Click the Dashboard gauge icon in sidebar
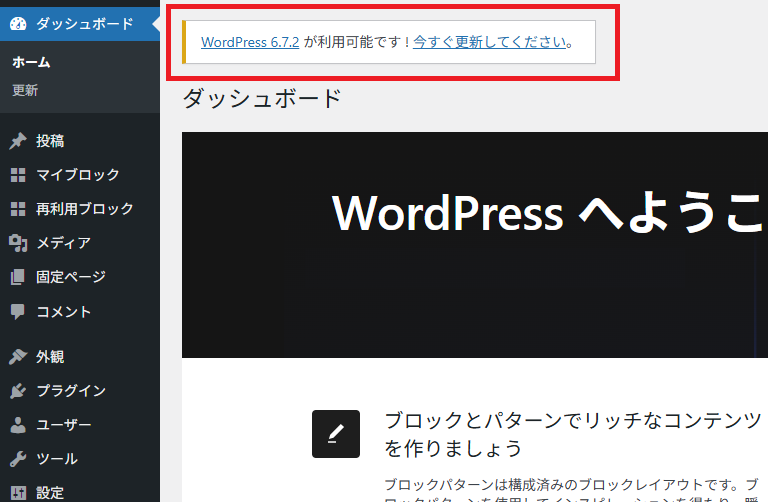 coord(17,23)
